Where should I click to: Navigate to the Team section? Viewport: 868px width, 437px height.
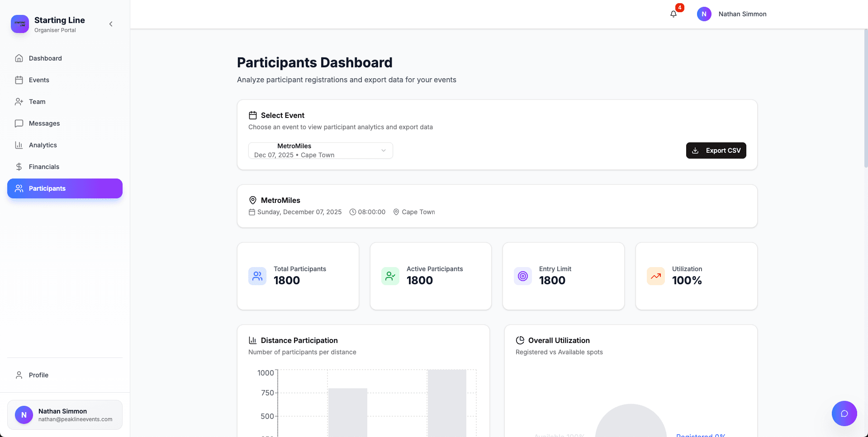click(37, 102)
